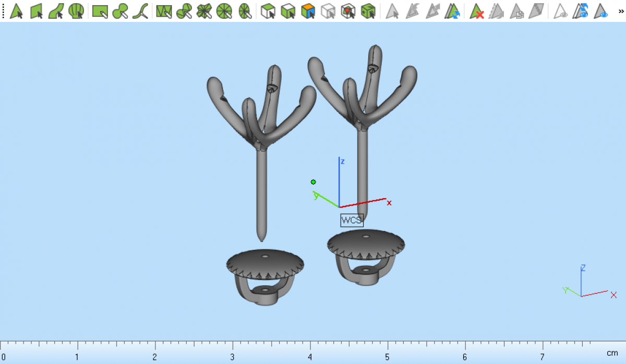Select the orange and blue cube icon
626x364 pixels.
tap(308, 10)
